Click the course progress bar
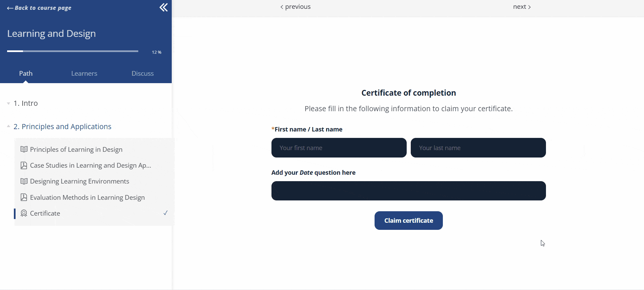The image size is (644, 290). tap(73, 51)
